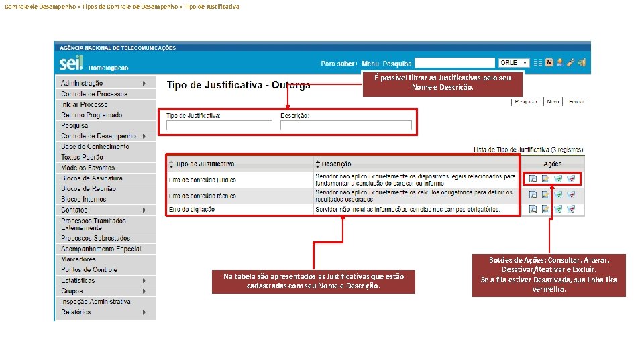The image size is (644, 362).
Task: Click the SEI logo
Action: 71,63
